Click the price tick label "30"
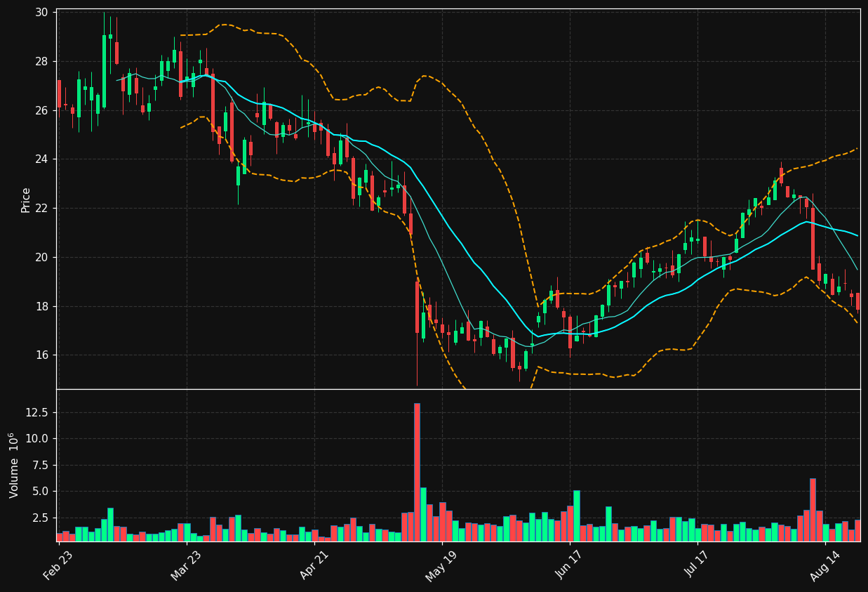868x592 pixels. pyautogui.click(x=41, y=13)
